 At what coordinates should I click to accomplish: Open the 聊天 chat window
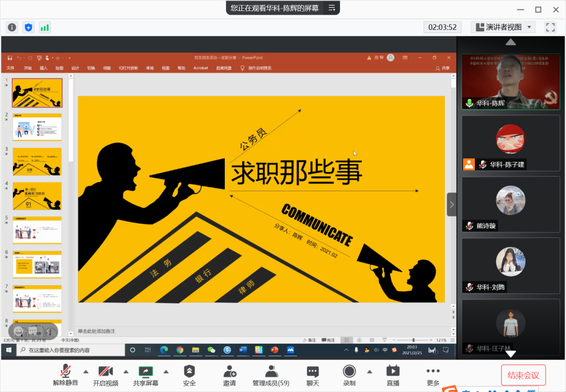coord(313,375)
